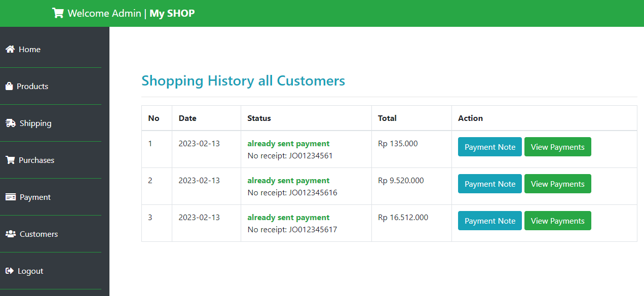View Payments for Rp 16.512.000 order
This screenshot has width=644, height=296.
(x=557, y=221)
